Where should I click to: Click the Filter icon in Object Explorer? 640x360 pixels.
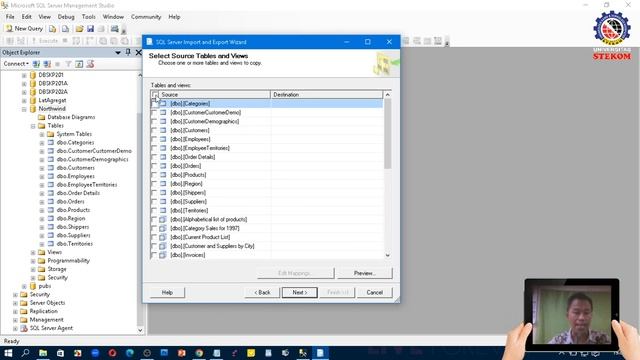pyautogui.click(x=68, y=64)
